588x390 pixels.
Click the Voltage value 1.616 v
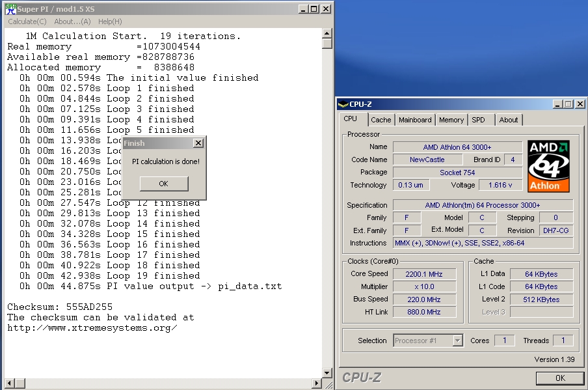pos(500,185)
